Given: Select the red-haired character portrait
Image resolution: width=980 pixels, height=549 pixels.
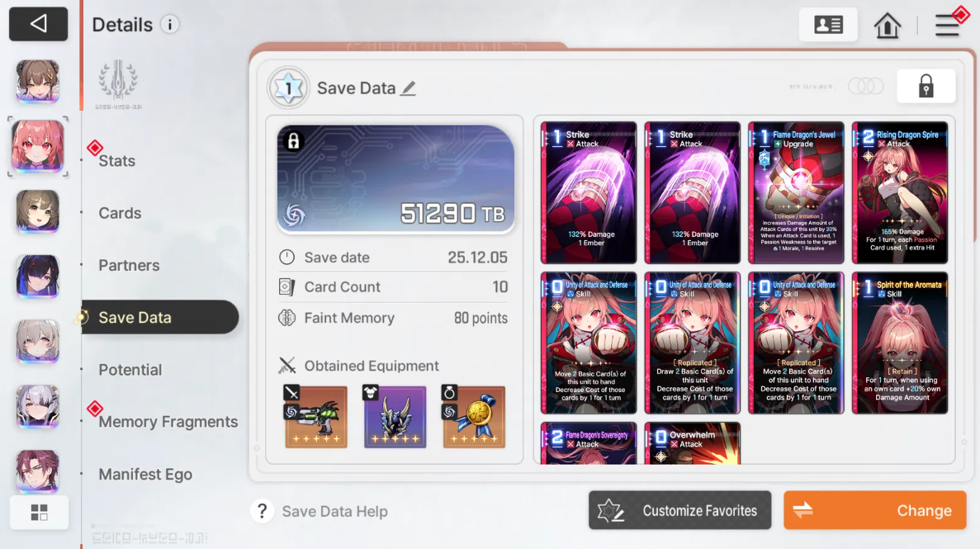Looking at the screenshot, I should (x=37, y=147).
